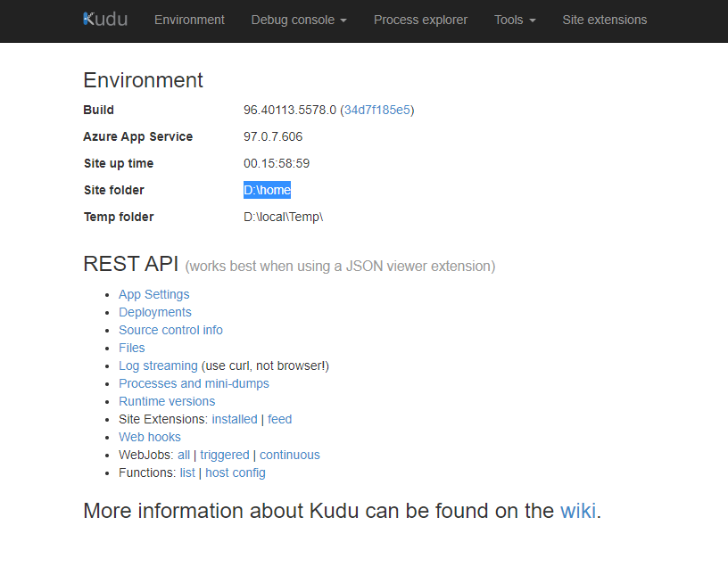The height and width of the screenshot is (575, 728).
Task: Click the Environment page heading
Action: point(143,80)
